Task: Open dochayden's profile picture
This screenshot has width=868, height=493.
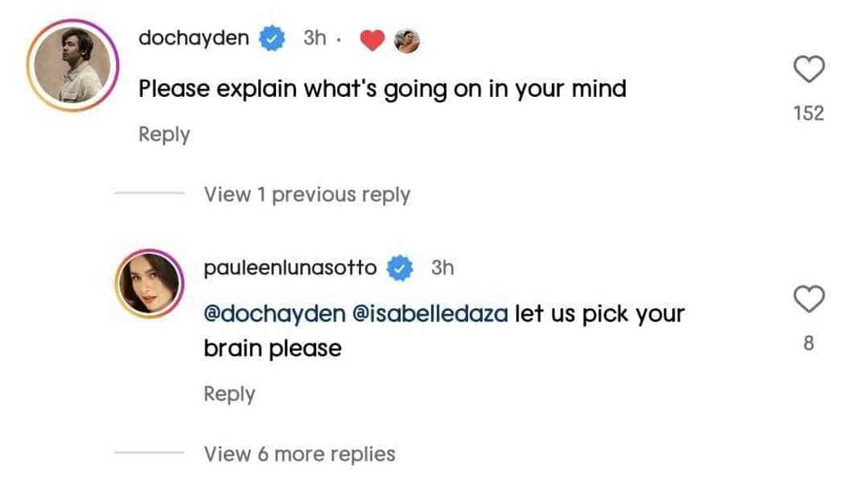Action: click(x=72, y=71)
